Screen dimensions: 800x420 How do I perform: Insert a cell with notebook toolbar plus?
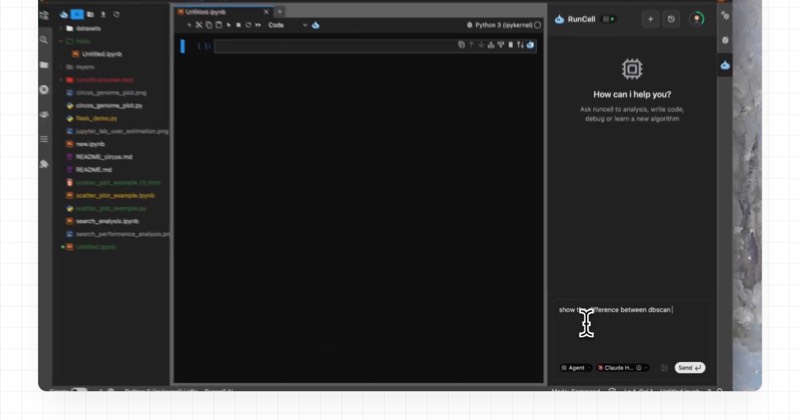pos(189,25)
